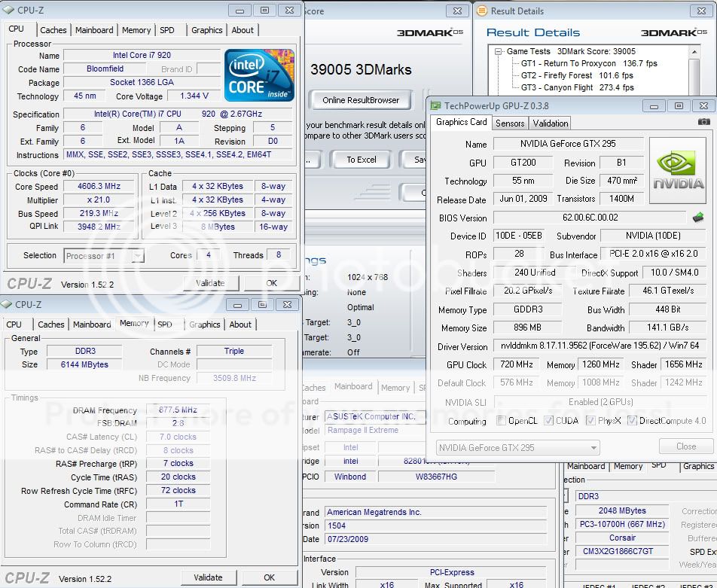Image resolution: width=717 pixels, height=588 pixels.
Task: Click the NVIDIA logo in GPU-Z
Action: [x=678, y=170]
